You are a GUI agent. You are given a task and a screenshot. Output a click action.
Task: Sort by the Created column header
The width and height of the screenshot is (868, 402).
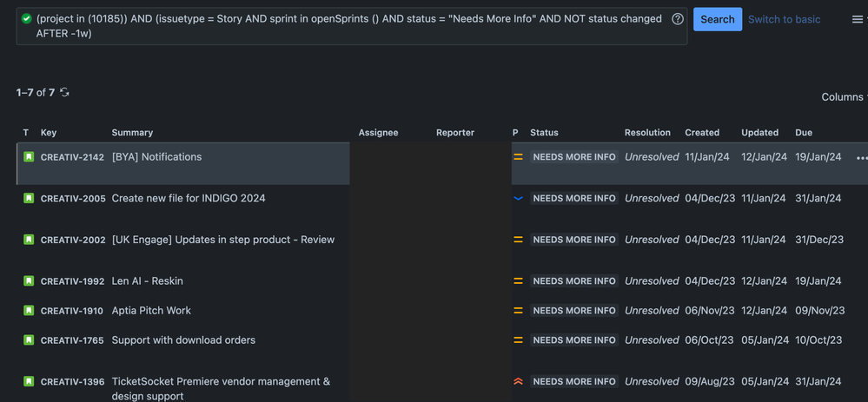pos(702,133)
